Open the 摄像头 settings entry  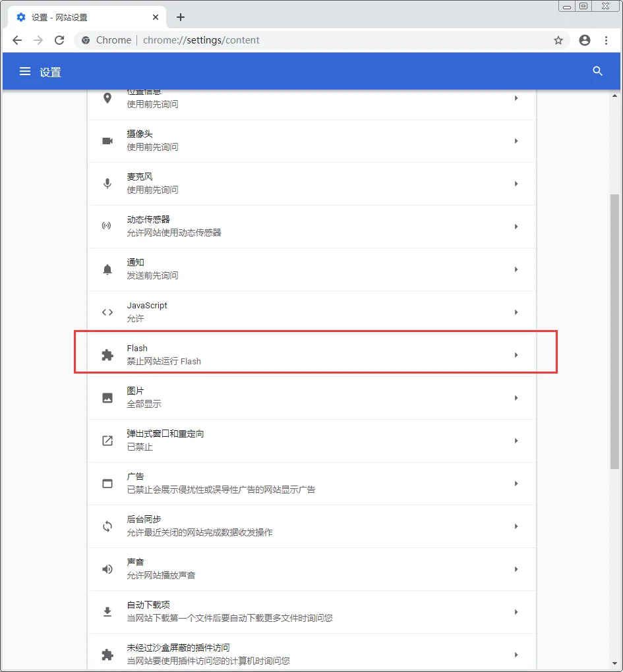point(312,141)
